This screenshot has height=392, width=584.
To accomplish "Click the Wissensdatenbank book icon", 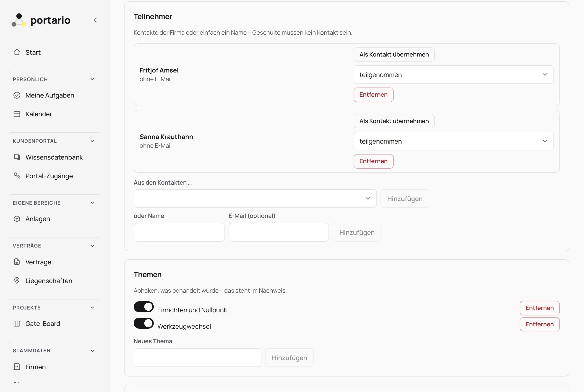I will click(17, 157).
